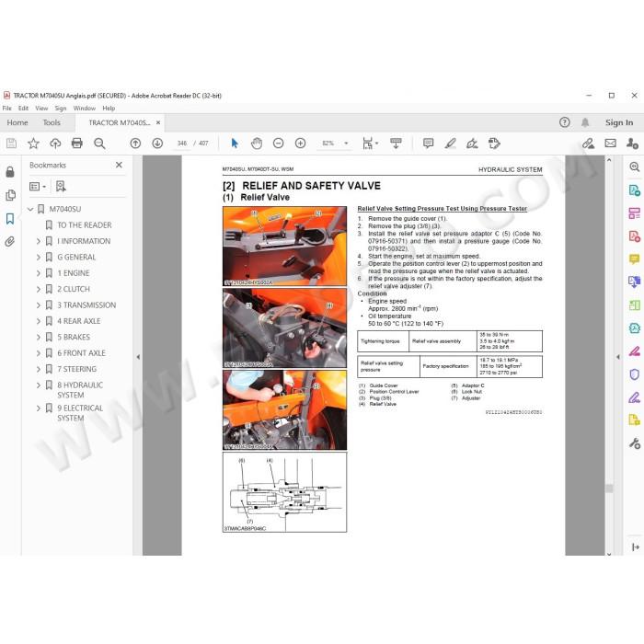Expand I INFORMATION bookmark
Viewport: 644px width, 644px height.
point(39,241)
